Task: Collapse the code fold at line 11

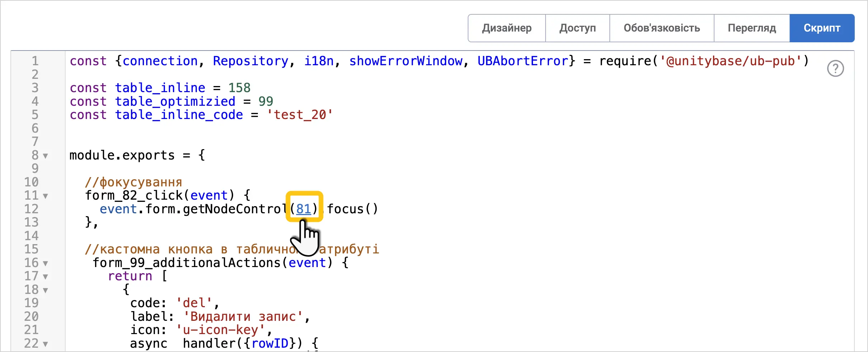Action: pos(46,196)
